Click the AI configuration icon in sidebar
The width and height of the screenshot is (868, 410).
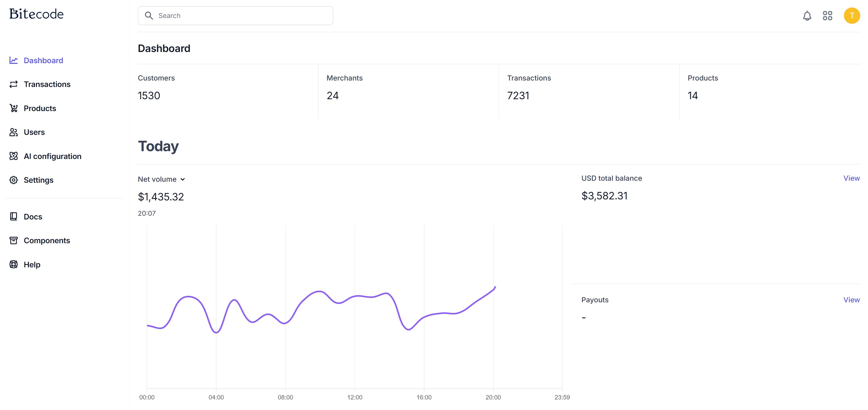point(14,156)
